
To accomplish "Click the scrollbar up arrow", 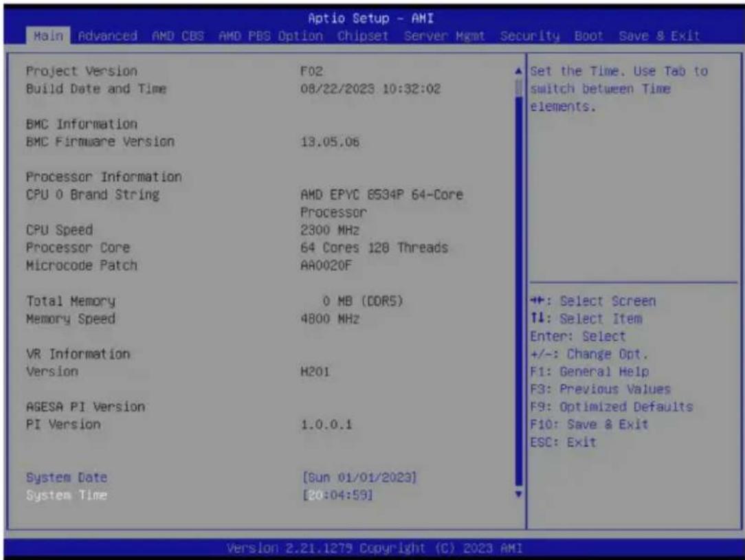I will pyautogui.click(x=518, y=71).
